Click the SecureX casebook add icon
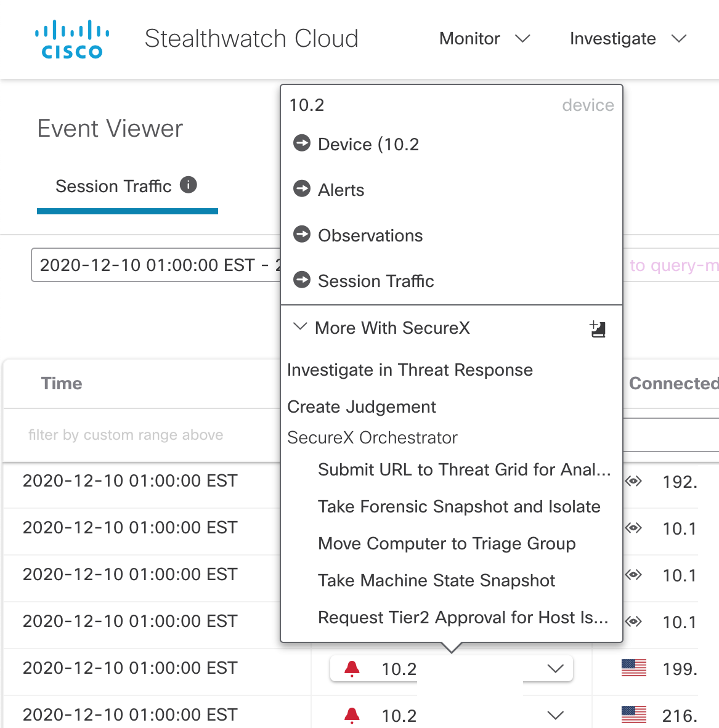719x728 pixels. click(598, 329)
